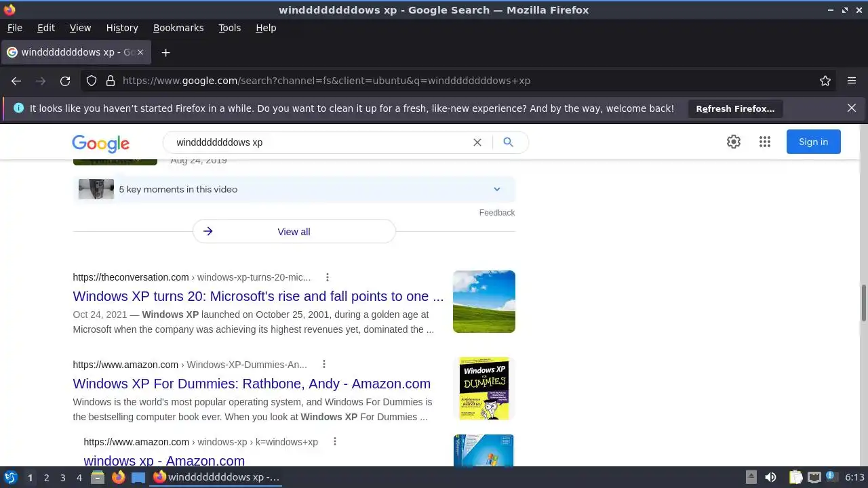Open the Edit menu
Image resolution: width=868 pixels, height=488 pixels.
point(46,28)
